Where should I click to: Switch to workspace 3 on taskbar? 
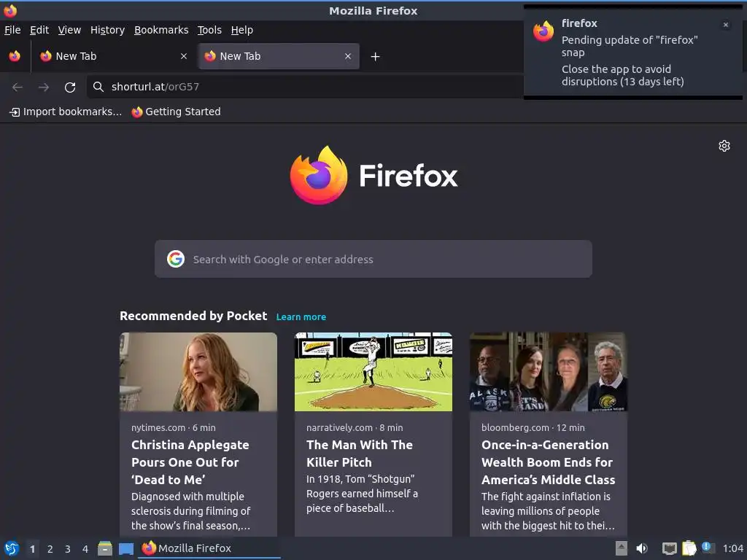(68, 549)
